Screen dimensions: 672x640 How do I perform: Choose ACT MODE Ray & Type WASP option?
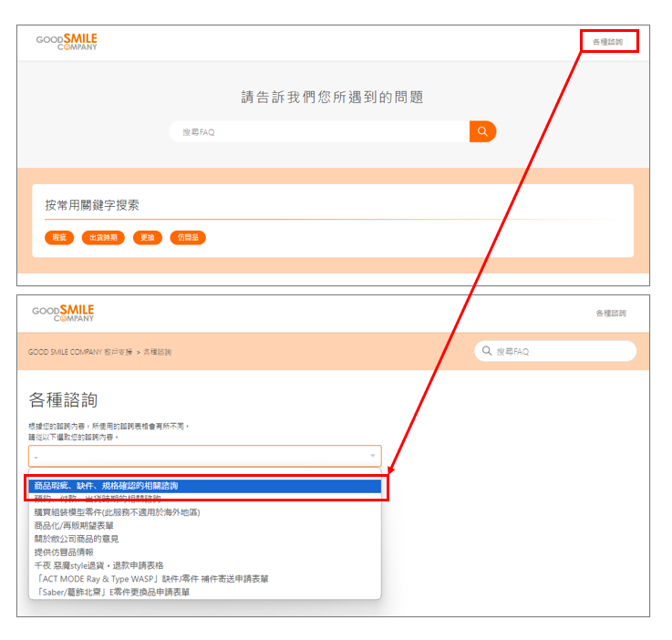point(205,579)
